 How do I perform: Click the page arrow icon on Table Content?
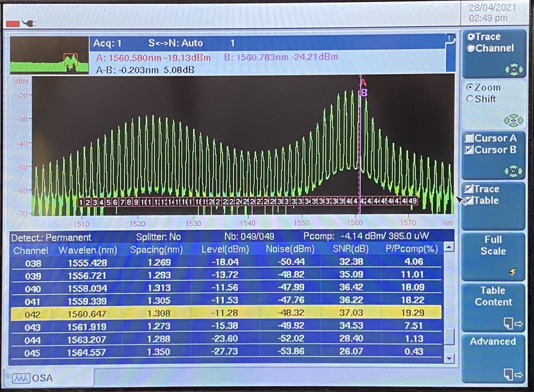(x=513, y=324)
